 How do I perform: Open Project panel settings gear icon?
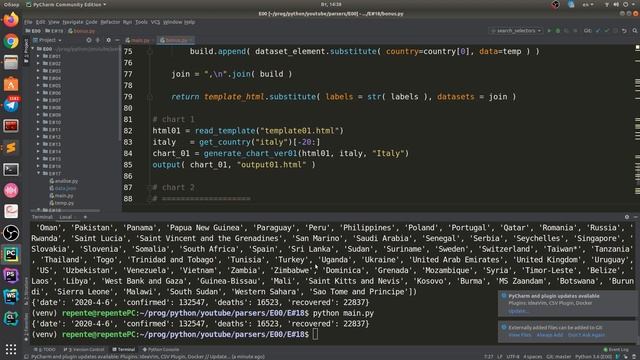pos(108,40)
